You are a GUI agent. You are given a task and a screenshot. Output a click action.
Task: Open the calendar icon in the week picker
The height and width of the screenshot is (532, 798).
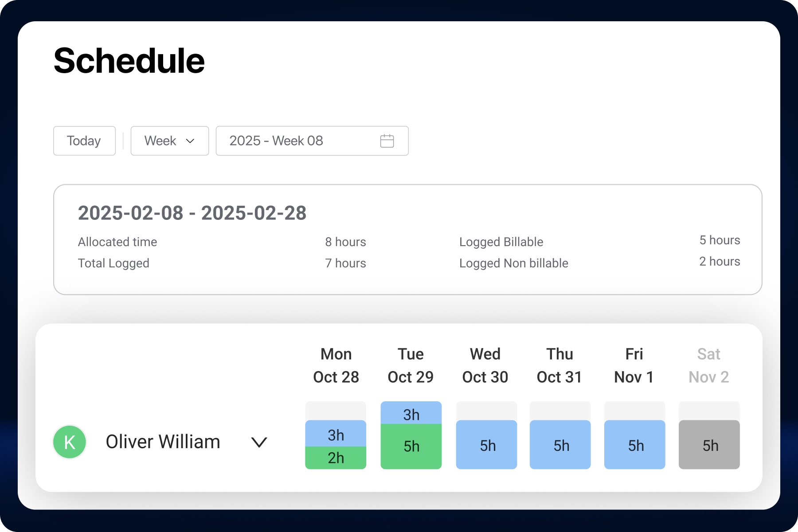(387, 141)
